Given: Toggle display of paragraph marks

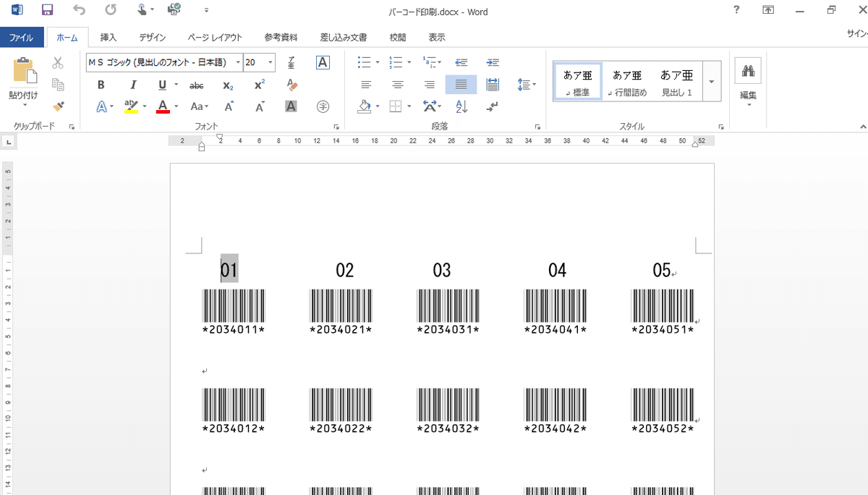Looking at the screenshot, I should (x=492, y=106).
